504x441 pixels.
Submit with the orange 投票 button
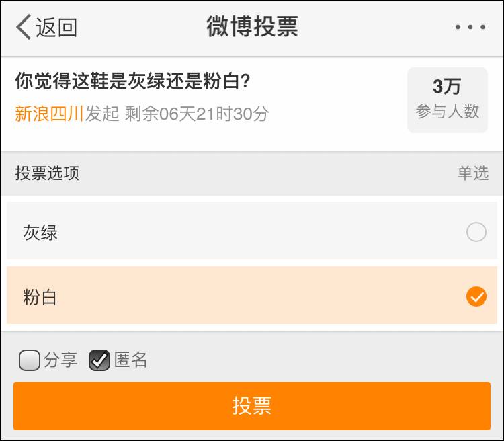(252, 405)
